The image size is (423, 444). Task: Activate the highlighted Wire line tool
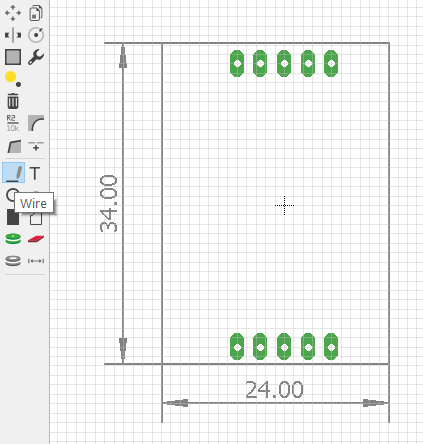[13, 173]
